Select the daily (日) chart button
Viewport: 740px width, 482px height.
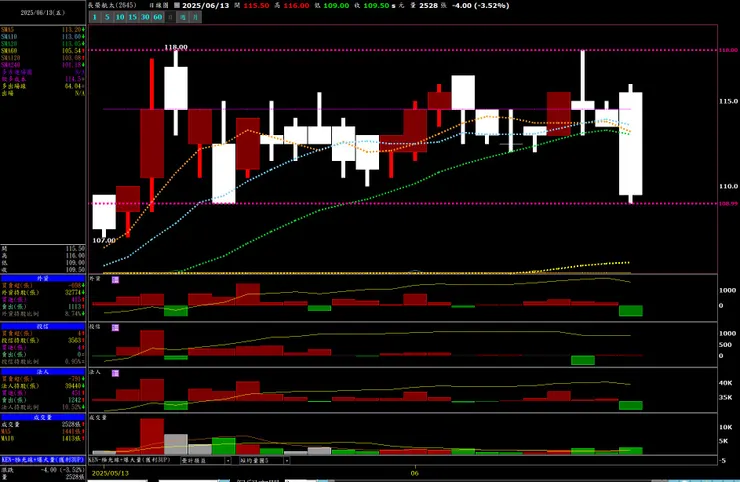point(170,17)
